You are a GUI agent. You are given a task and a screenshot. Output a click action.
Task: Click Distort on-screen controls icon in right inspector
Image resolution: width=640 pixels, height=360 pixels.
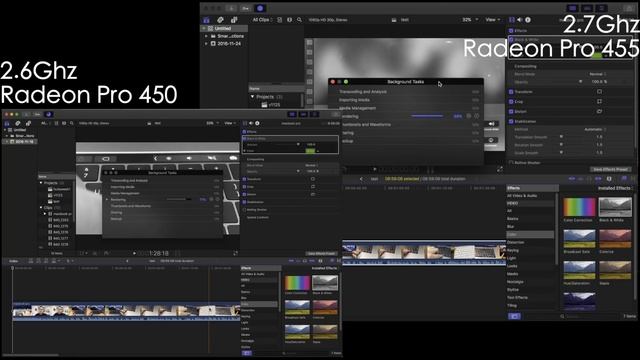pyautogui.click(x=599, y=111)
